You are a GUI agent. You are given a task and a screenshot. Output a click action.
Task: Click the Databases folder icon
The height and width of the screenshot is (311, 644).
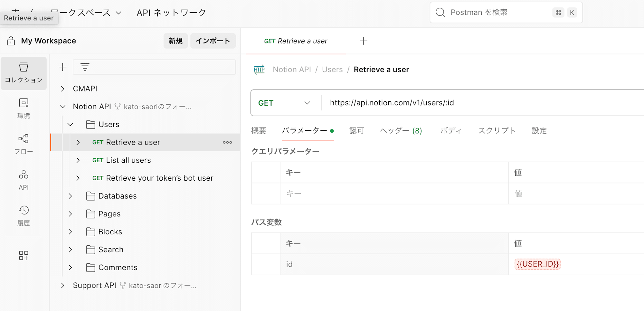point(91,196)
